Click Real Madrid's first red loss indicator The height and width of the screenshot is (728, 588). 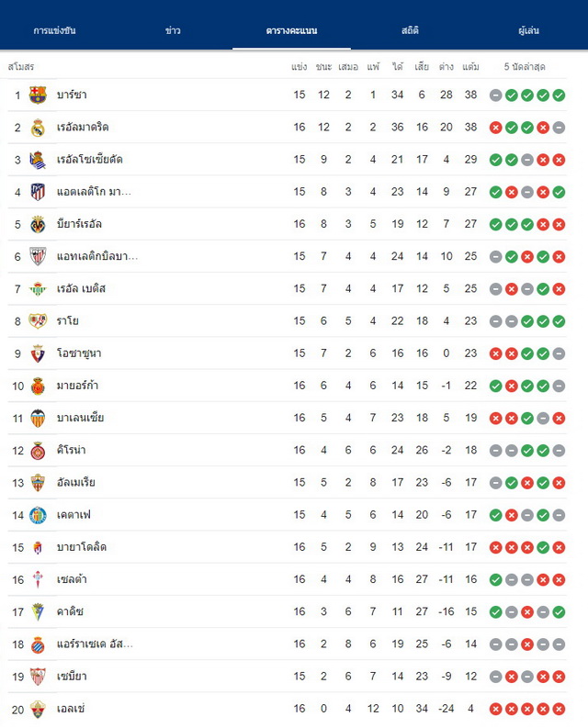pyautogui.click(x=495, y=128)
